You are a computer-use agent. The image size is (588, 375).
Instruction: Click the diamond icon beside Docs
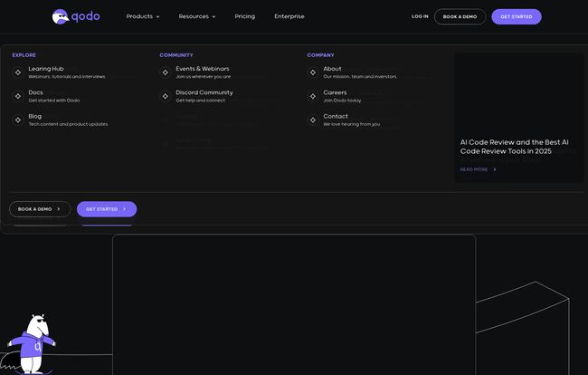tap(18, 96)
